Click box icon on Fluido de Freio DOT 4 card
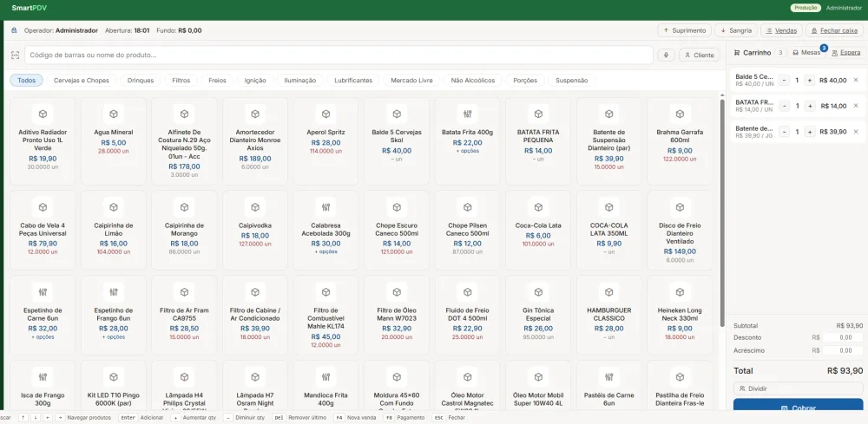 click(x=467, y=292)
